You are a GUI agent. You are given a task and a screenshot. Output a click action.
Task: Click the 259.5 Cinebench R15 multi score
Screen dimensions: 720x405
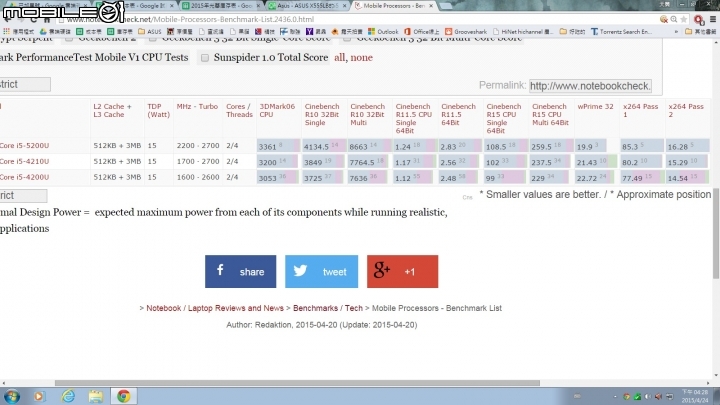tap(550, 146)
